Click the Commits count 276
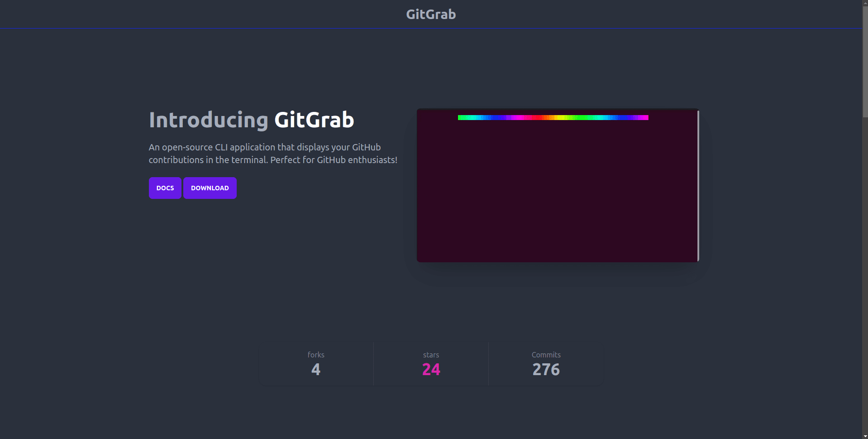This screenshot has height=439, width=868. click(546, 370)
